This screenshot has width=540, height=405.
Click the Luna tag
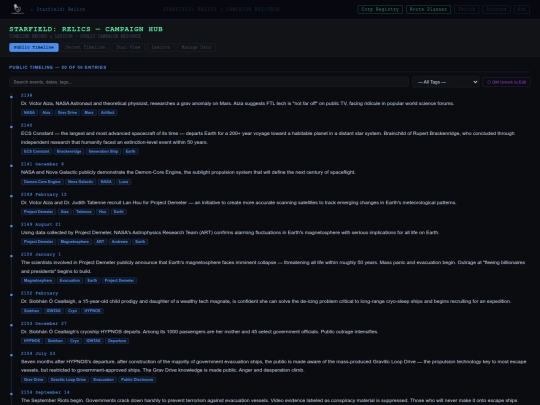[124, 182]
